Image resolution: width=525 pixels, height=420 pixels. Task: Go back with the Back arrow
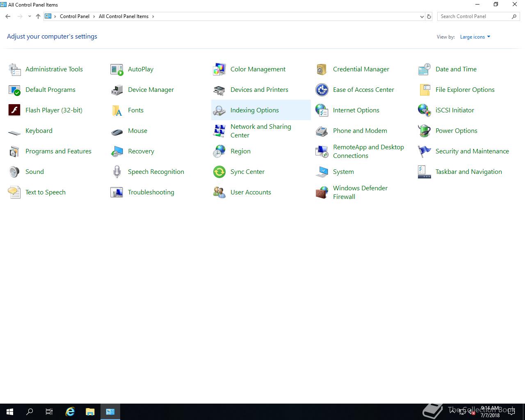(8, 16)
